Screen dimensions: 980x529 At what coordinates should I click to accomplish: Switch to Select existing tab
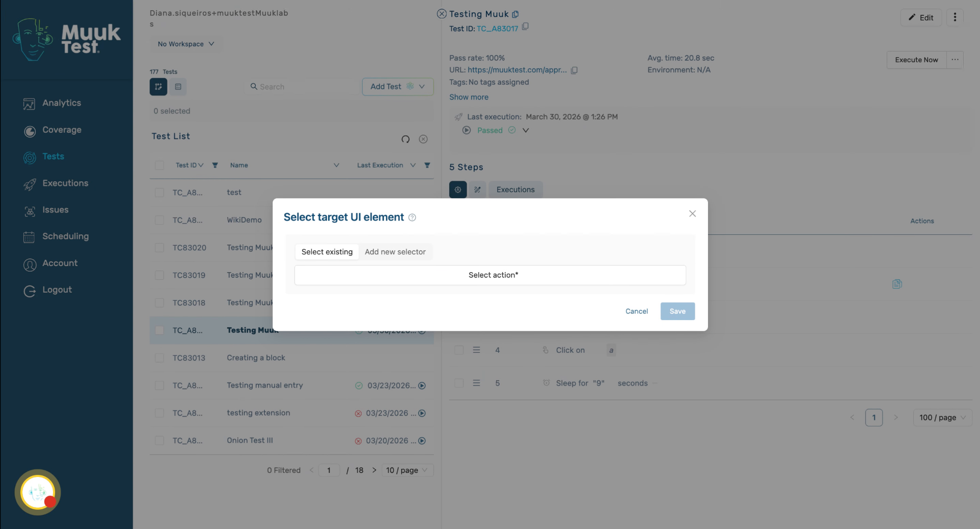click(327, 252)
